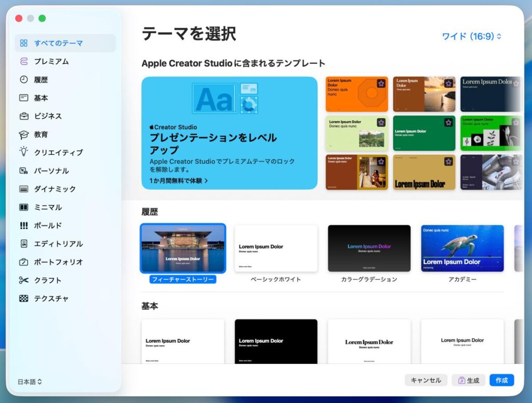Click the 履歴 clock icon
The width and height of the screenshot is (532, 403).
[x=24, y=80]
